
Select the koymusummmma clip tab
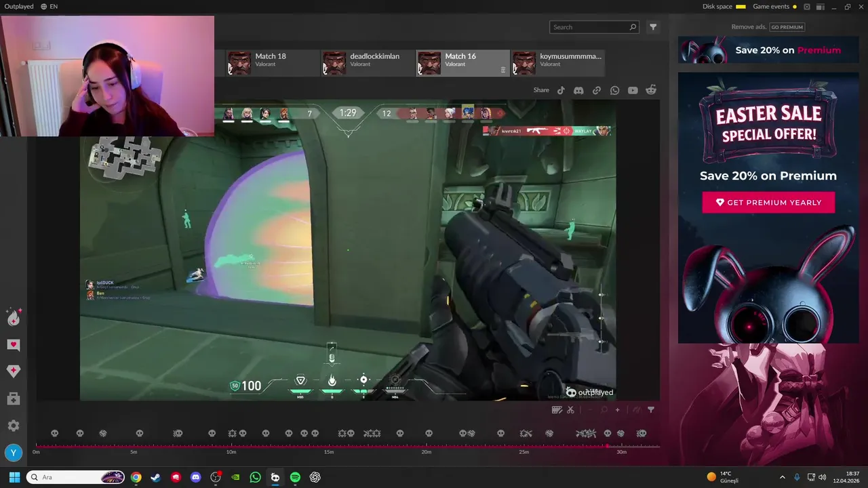tap(557, 63)
